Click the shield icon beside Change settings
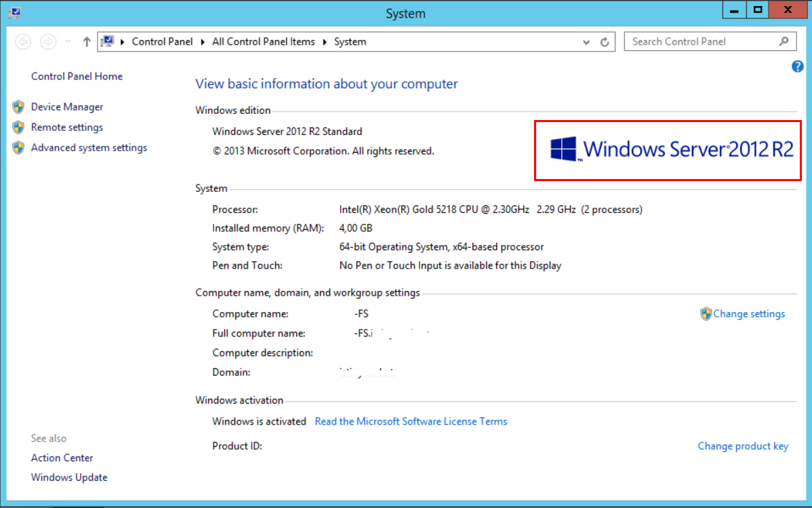 click(706, 313)
